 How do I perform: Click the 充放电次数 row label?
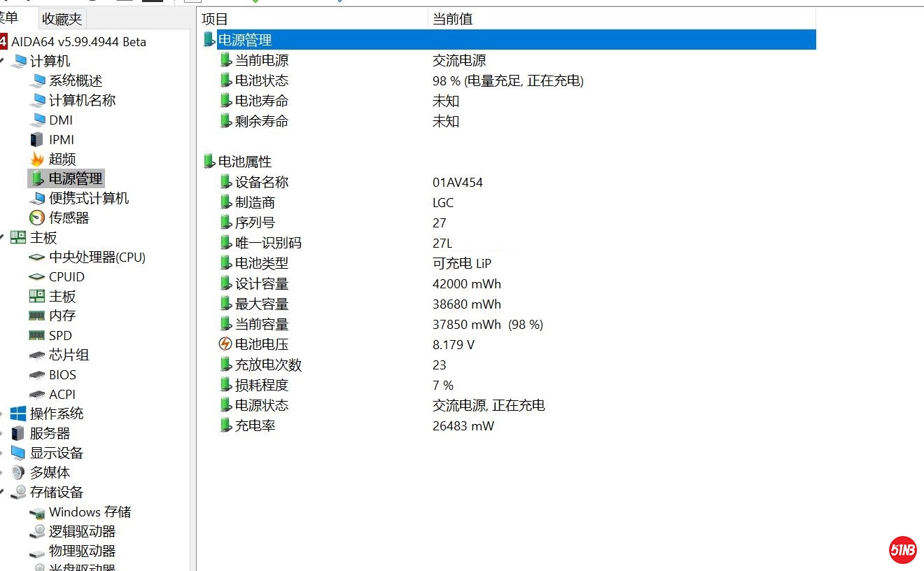[x=268, y=365]
